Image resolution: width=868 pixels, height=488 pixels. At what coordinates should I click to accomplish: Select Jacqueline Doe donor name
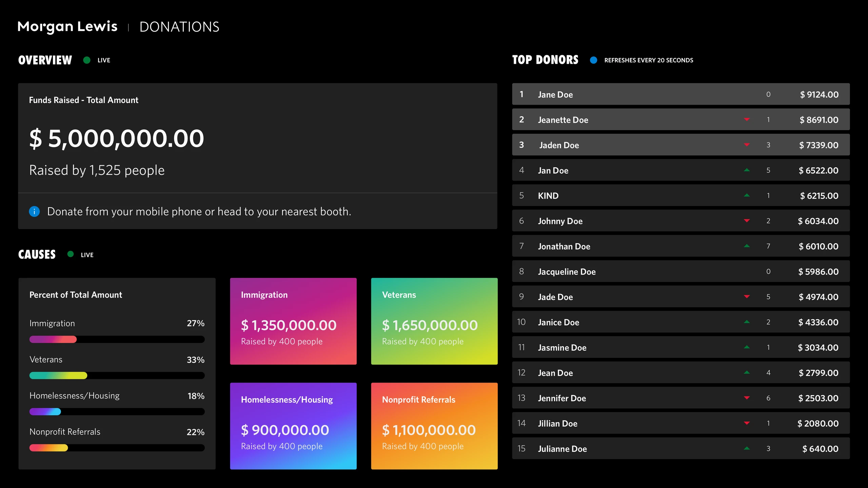click(x=567, y=272)
